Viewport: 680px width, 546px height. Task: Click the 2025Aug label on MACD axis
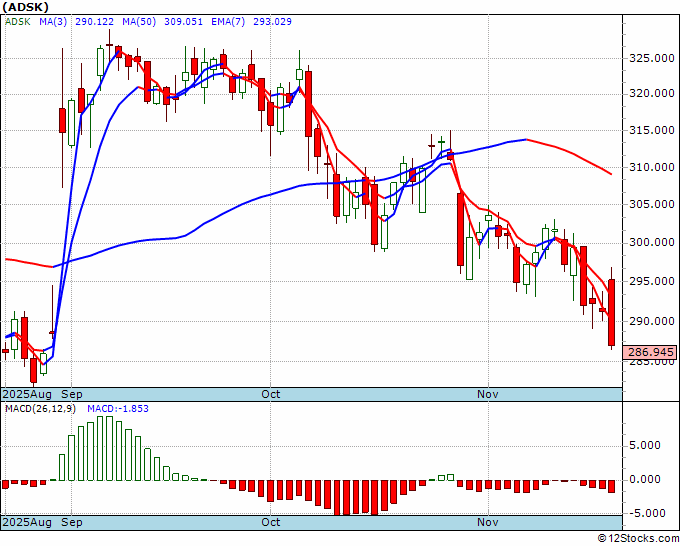tap(27, 522)
